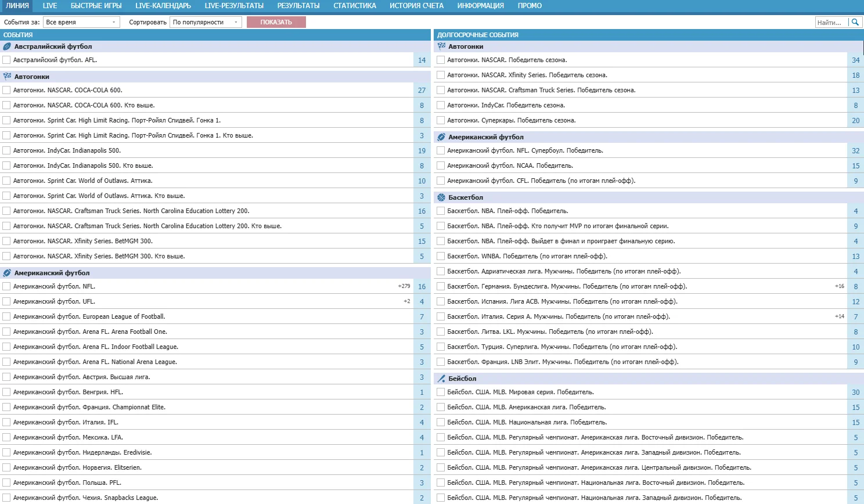864x504 pixels.
Task: Click the American football icon in left panel
Action: (7, 273)
